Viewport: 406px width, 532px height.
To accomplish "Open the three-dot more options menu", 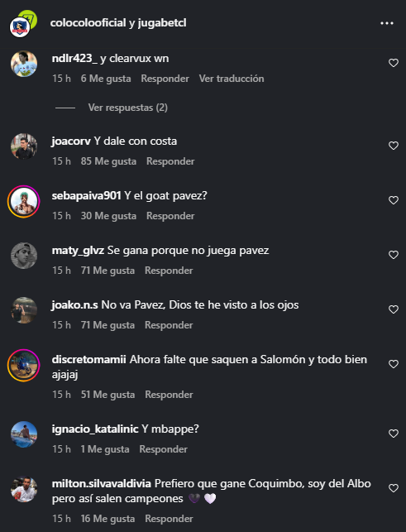I will (x=387, y=23).
